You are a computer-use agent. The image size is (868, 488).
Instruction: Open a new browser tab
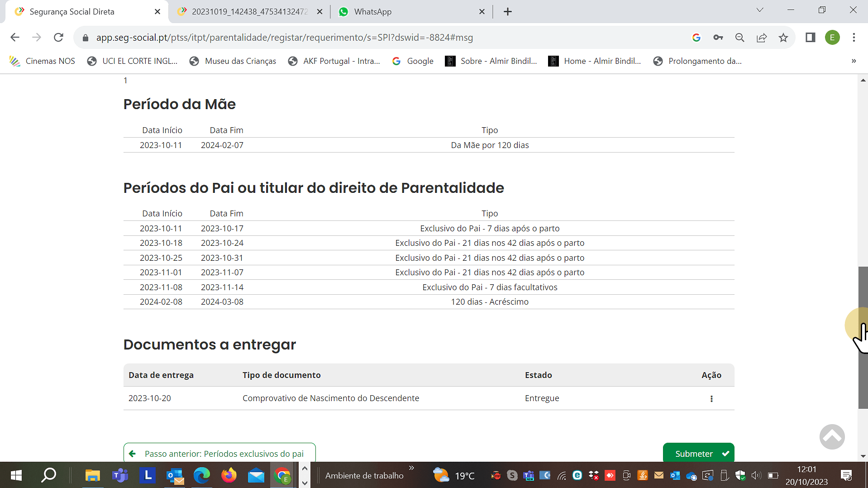point(508,12)
